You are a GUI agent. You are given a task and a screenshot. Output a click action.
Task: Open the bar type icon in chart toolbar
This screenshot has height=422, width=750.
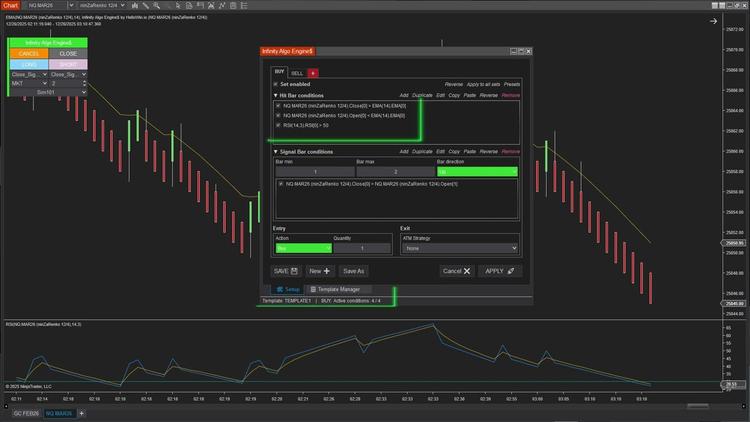click(x=135, y=5)
